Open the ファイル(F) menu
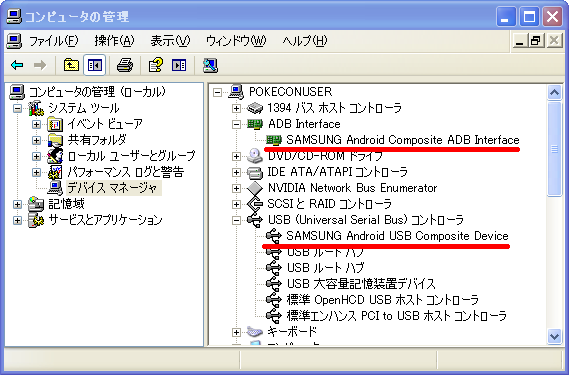 [x=53, y=41]
